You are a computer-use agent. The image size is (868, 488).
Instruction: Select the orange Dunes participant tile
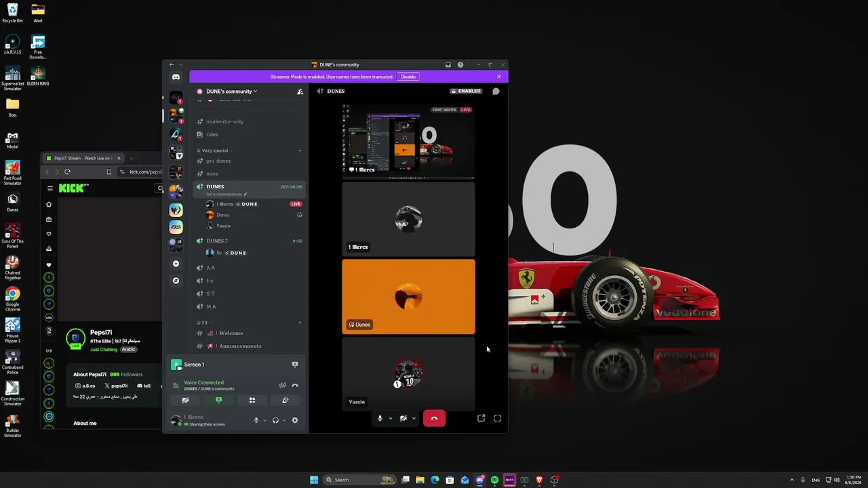408,297
